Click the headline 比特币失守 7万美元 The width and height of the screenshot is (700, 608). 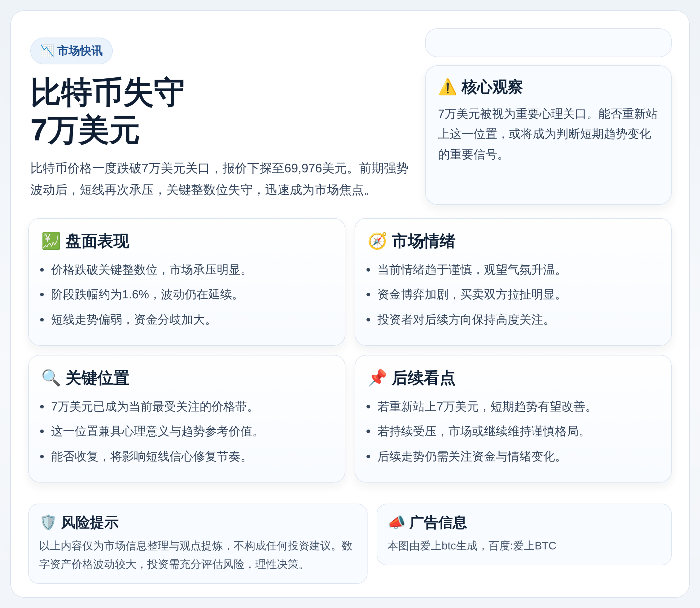click(107, 111)
